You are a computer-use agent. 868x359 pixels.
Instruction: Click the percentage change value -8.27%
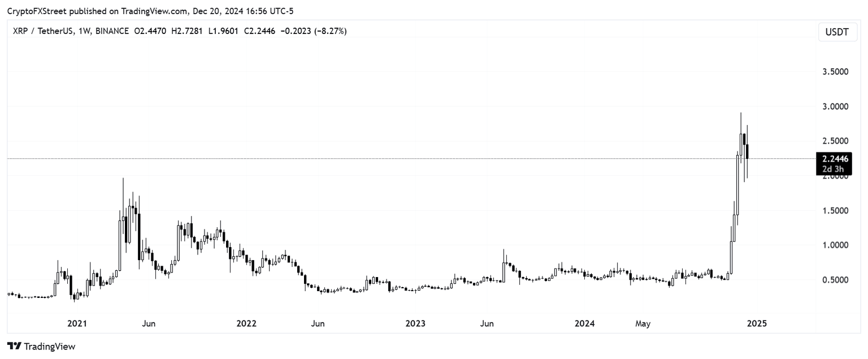331,32
